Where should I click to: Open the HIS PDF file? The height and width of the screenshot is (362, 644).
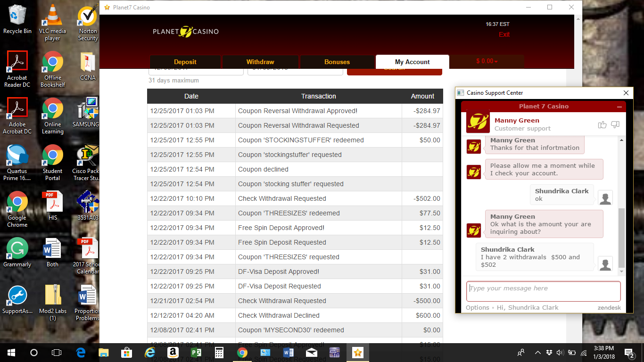pyautogui.click(x=52, y=206)
